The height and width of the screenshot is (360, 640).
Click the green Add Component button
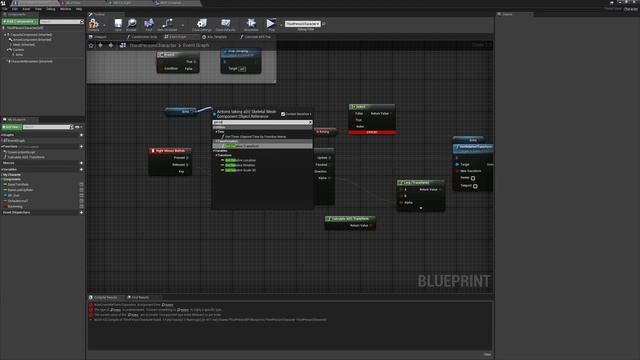click(20, 22)
